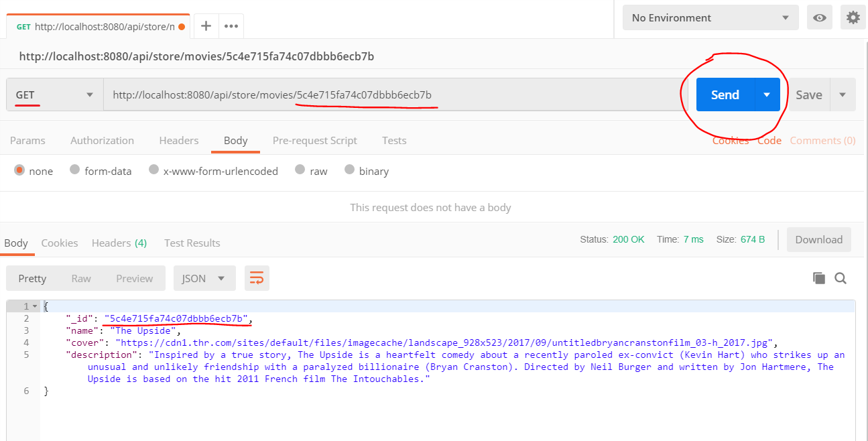
Task: Select the form-data body radio button
Action: click(75, 170)
